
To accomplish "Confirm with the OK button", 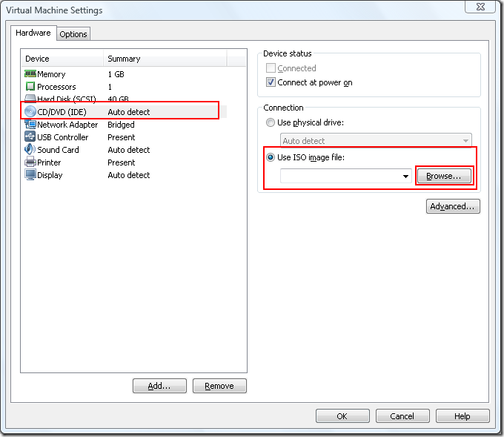I will tap(342, 416).
